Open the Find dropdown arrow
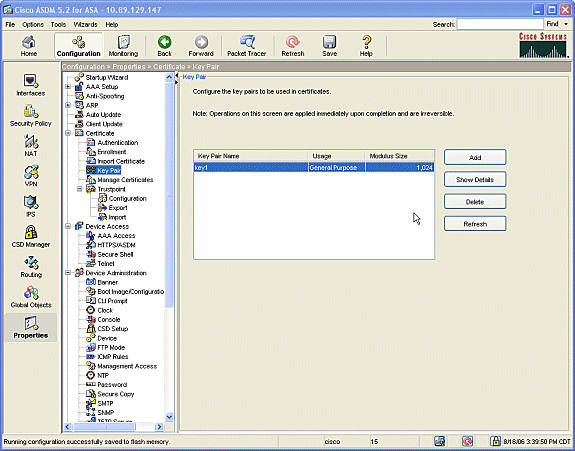Screen dimensions: 575x451 [566, 24]
